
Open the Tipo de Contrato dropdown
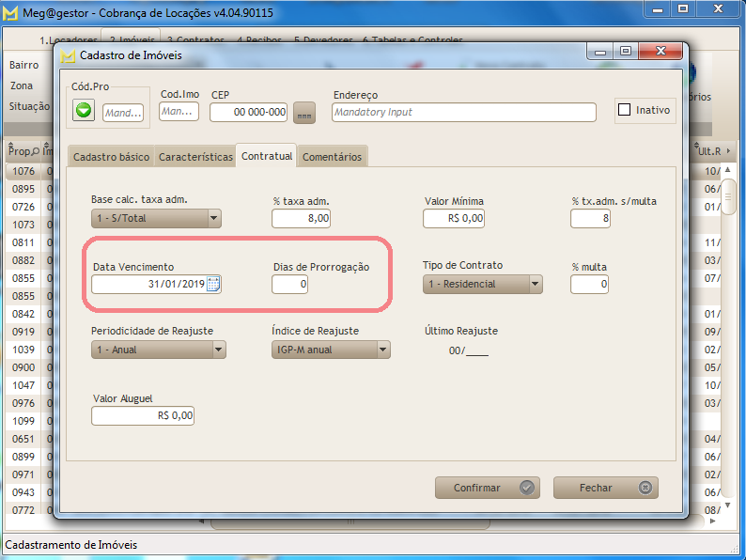(x=536, y=284)
